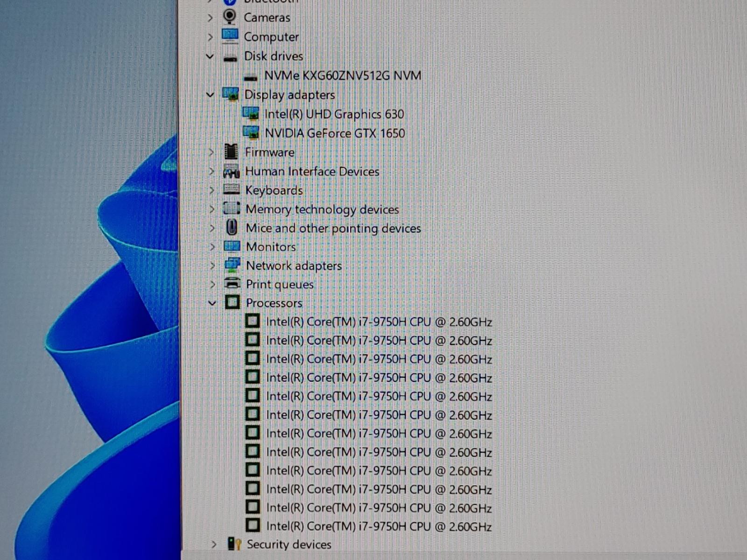Select the Keyboards label
The image size is (747, 560).
(274, 190)
